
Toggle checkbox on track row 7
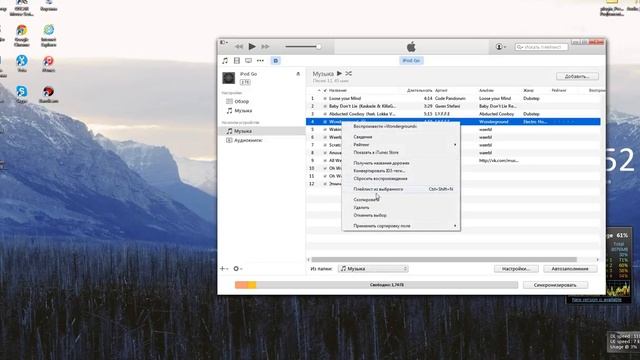tap(325, 145)
